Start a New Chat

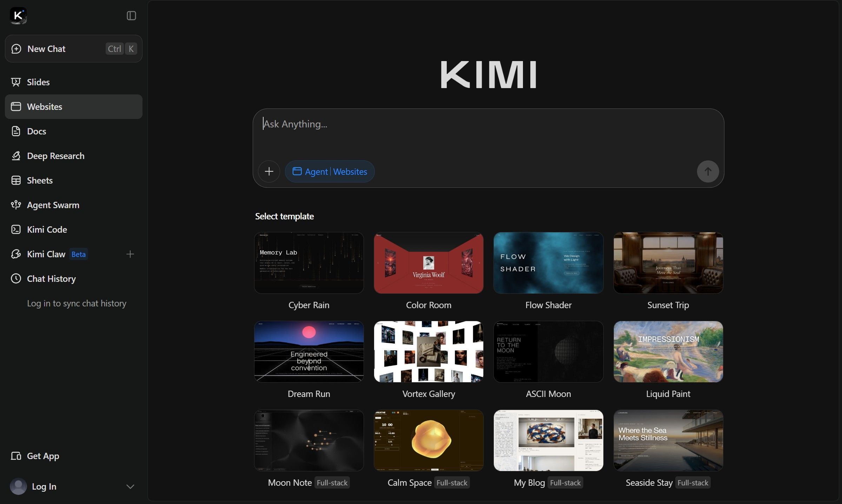(x=74, y=49)
